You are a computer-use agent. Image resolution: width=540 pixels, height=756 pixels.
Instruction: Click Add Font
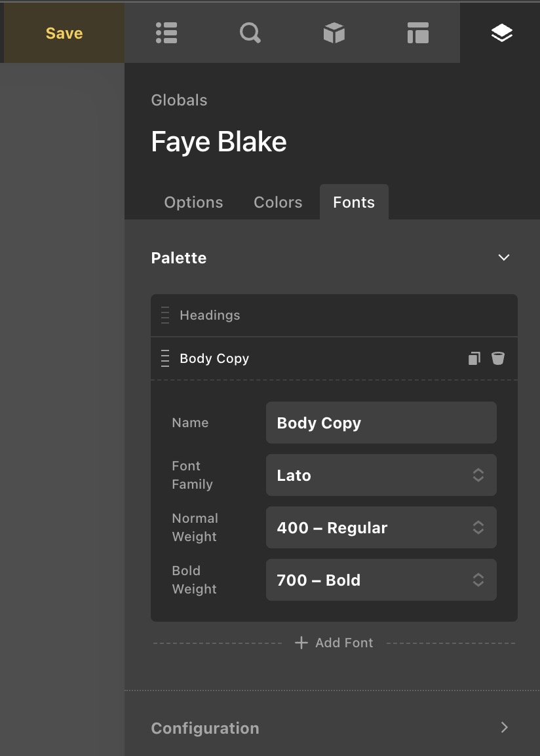334,643
